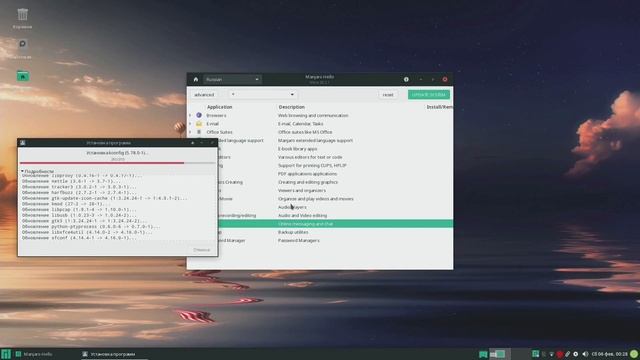
Task: Click the Browsers category icon
Action: pos(199,116)
